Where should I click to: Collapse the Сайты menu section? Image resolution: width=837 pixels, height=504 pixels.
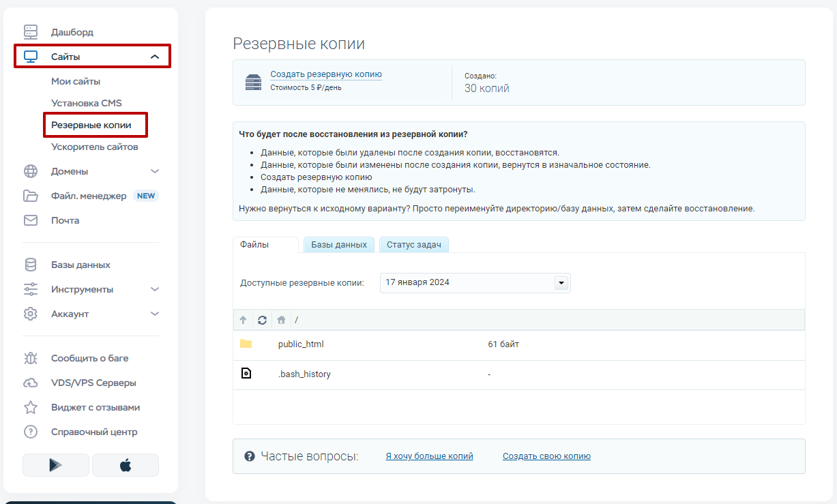[155, 57]
